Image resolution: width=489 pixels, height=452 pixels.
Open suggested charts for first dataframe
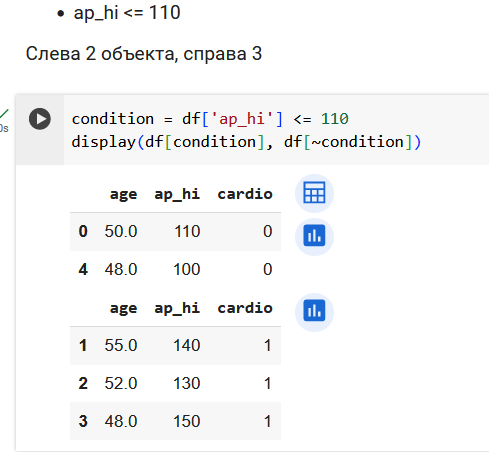click(314, 236)
